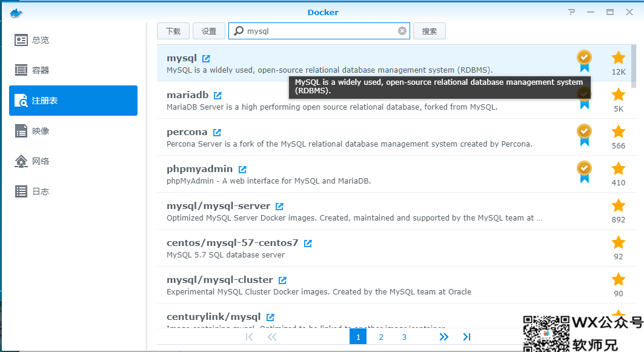644x352 pixels.
Task: Open centos/mysql-57-centos7 external link icon
Action: coord(308,244)
